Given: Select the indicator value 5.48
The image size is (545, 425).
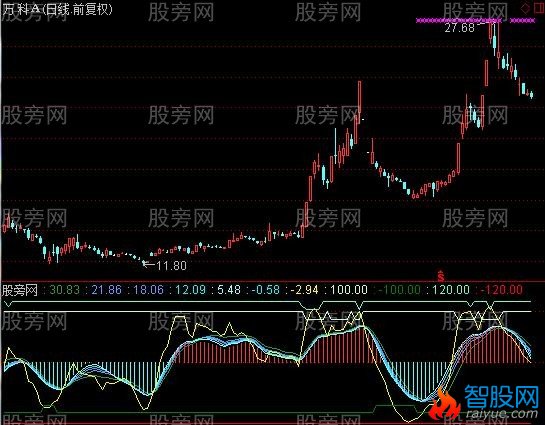Looking at the screenshot, I should pyautogui.click(x=229, y=290).
